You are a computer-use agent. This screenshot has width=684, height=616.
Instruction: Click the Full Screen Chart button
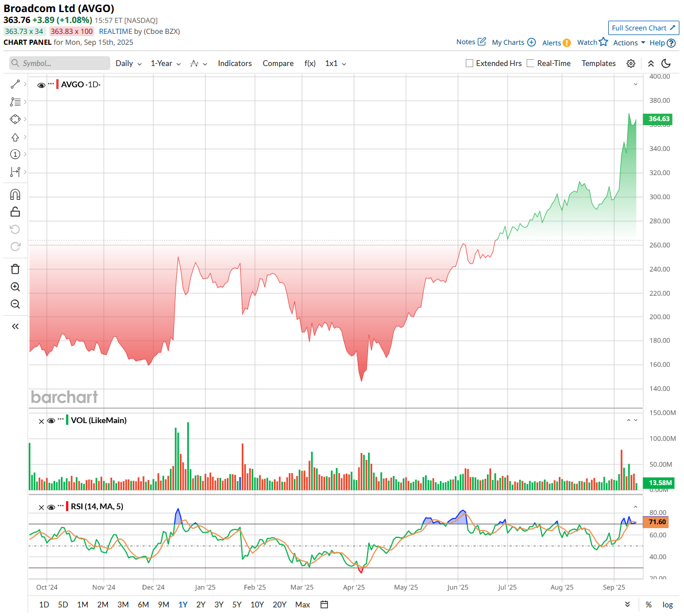(643, 28)
